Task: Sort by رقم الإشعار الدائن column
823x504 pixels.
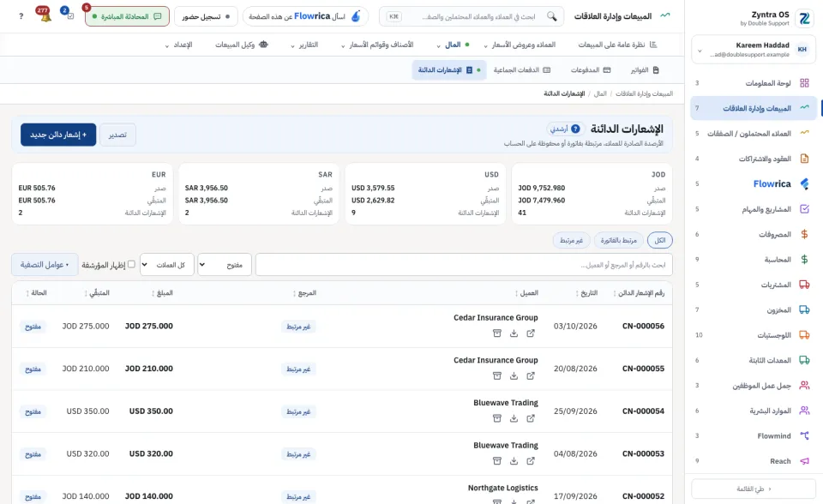Action: (639, 293)
